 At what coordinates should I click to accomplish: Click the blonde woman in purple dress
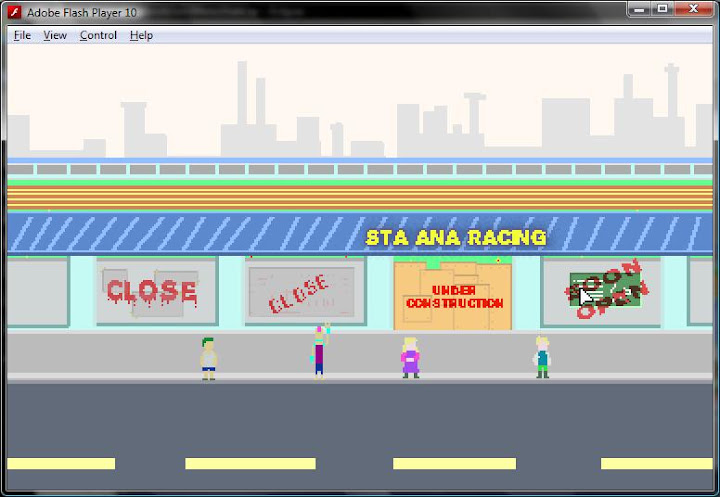click(410, 358)
